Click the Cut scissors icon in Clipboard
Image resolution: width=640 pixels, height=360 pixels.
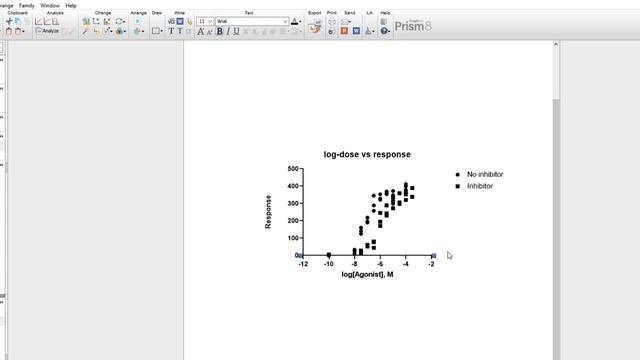pos(9,21)
